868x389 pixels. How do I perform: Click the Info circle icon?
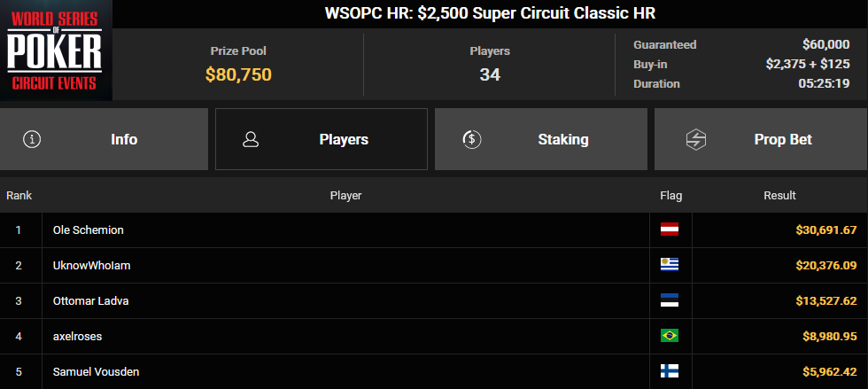tap(32, 139)
